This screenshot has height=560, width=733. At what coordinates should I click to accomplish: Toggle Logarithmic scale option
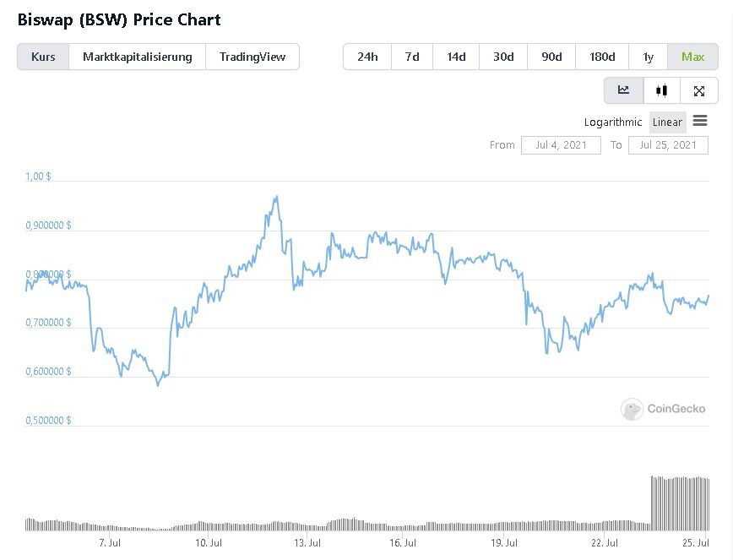pyautogui.click(x=613, y=122)
